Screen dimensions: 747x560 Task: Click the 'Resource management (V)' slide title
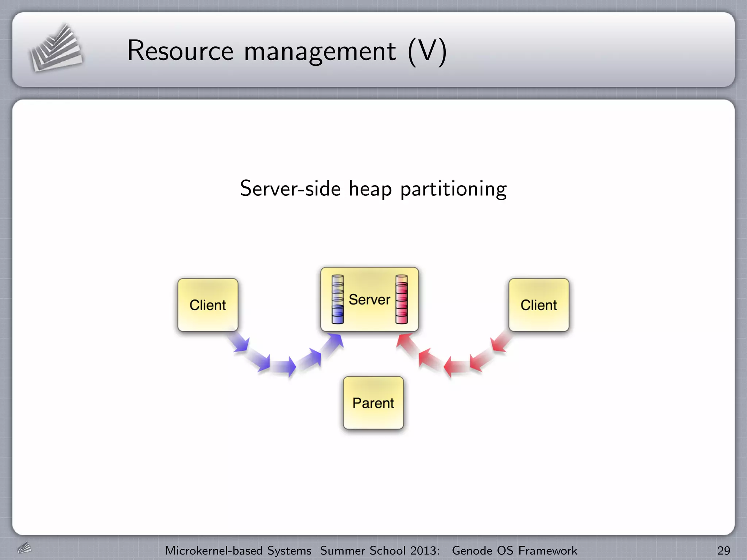pyautogui.click(x=287, y=51)
